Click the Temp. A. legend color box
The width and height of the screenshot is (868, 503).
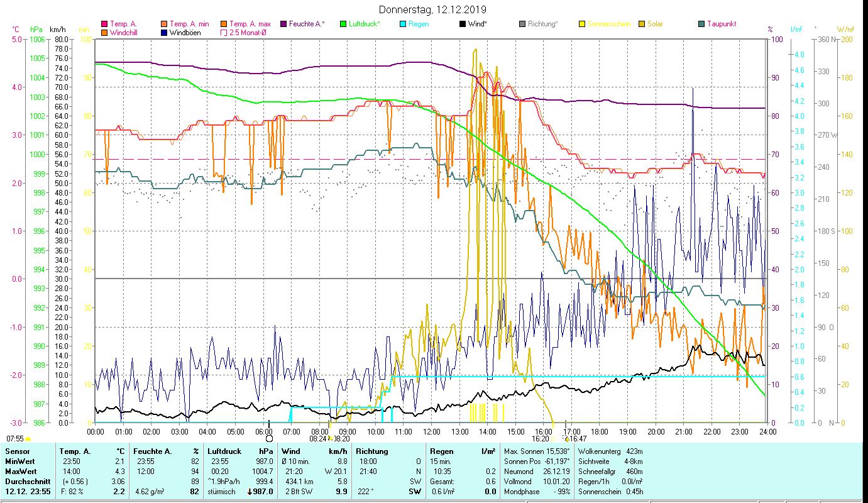(104, 25)
